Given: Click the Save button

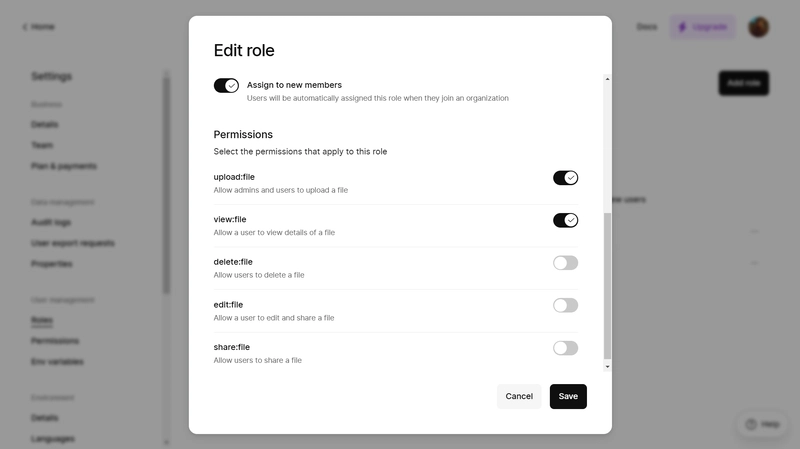Looking at the screenshot, I should point(568,396).
